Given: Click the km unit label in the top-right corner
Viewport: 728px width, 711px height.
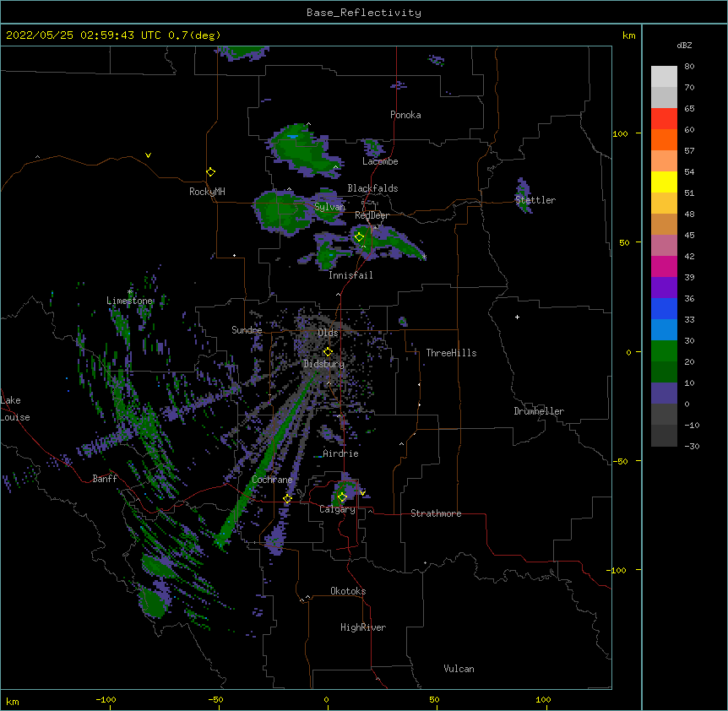Looking at the screenshot, I should (628, 35).
